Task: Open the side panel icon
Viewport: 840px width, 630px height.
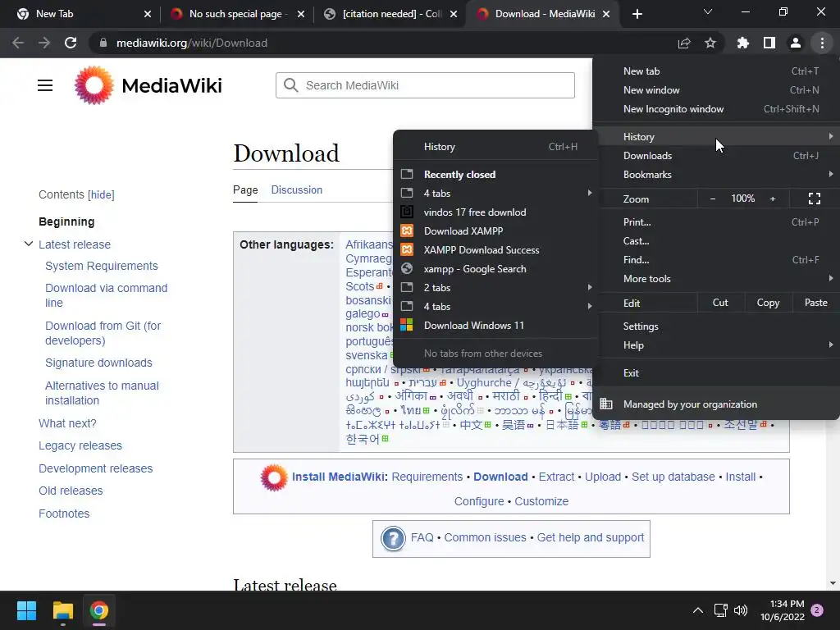Action: pos(769,43)
